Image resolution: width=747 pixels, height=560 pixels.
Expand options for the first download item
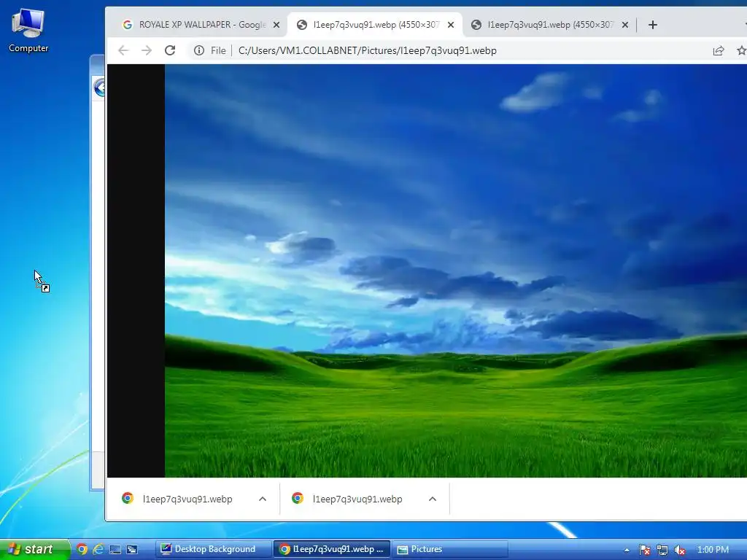pos(263,499)
